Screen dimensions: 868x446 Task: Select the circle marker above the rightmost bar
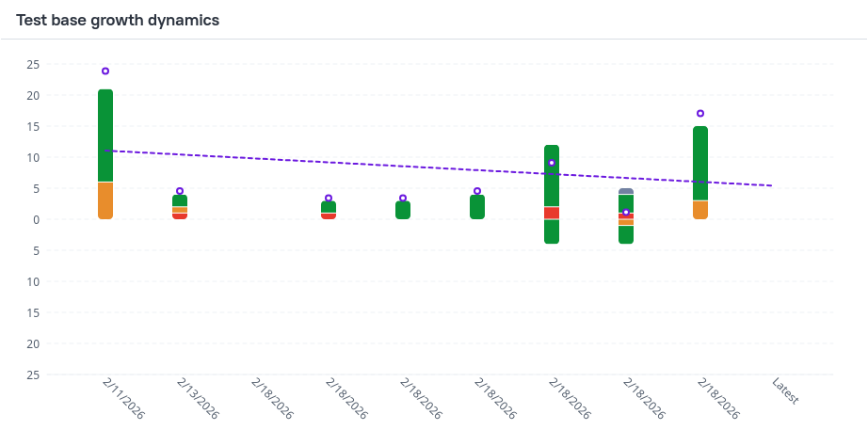[700, 114]
